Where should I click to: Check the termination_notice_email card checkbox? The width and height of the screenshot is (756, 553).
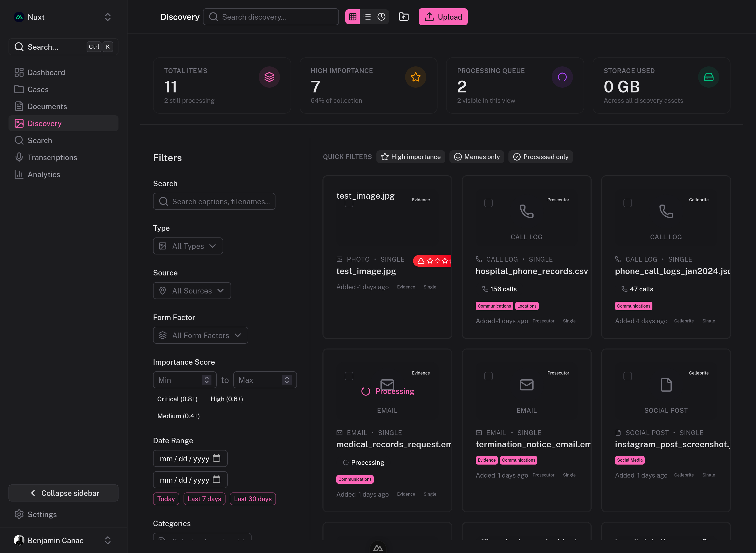point(488,376)
